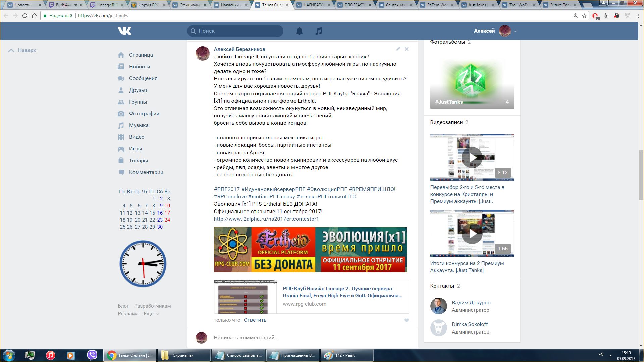
Task: Open Windows Start button
Action: pos(9,355)
